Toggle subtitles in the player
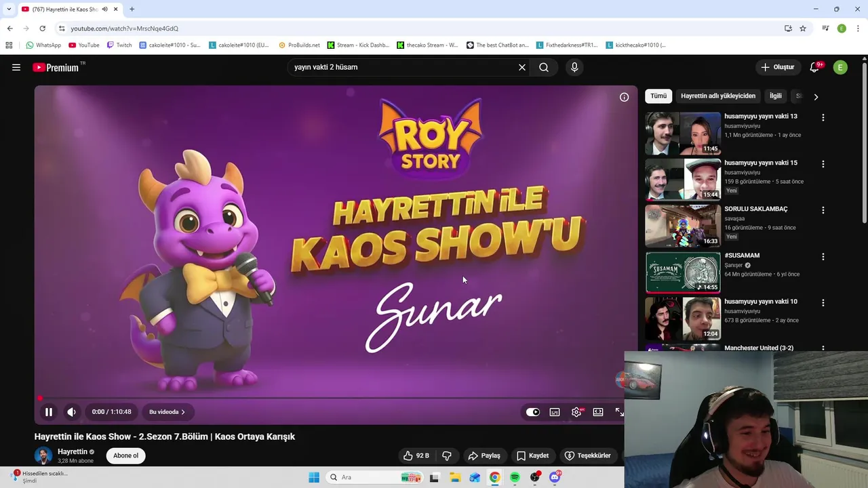This screenshot has width=868, height=488. click(x=555, y=411)
